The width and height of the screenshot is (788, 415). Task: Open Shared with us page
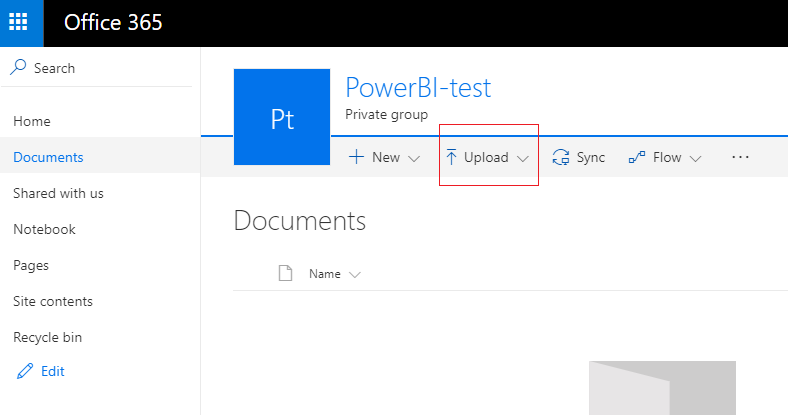pos(58,193)
